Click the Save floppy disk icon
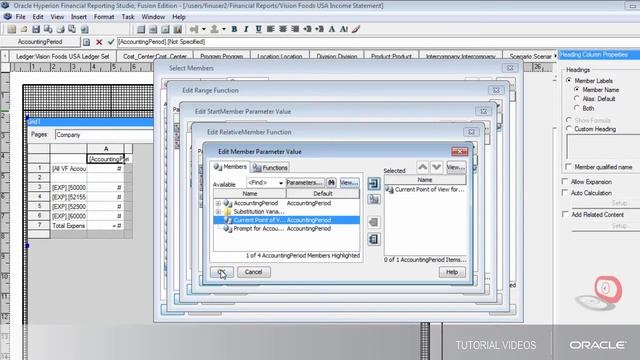 [x=36, y=29]
